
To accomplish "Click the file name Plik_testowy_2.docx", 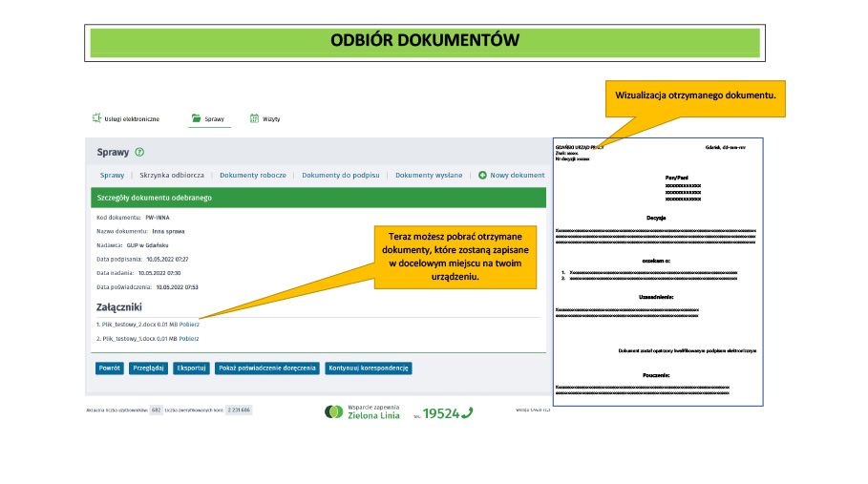I will (129, 325).
